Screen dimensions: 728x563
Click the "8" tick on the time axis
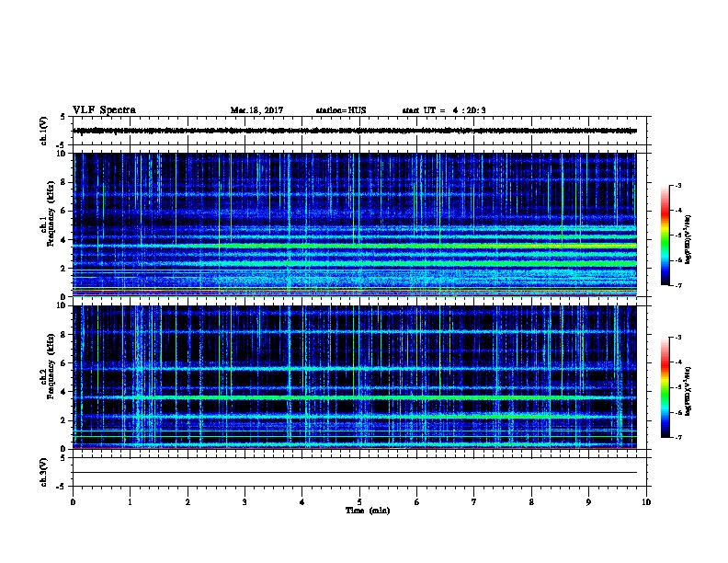(x=531, y=501)
